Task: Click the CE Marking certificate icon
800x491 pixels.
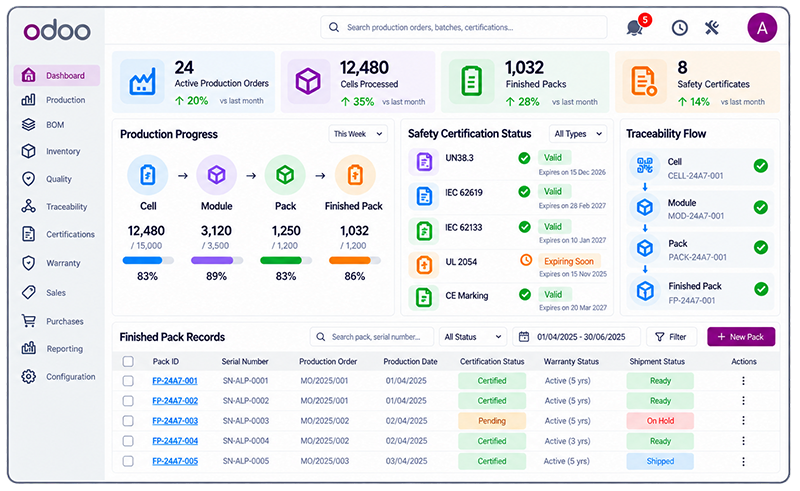Action: click(424, 298)
